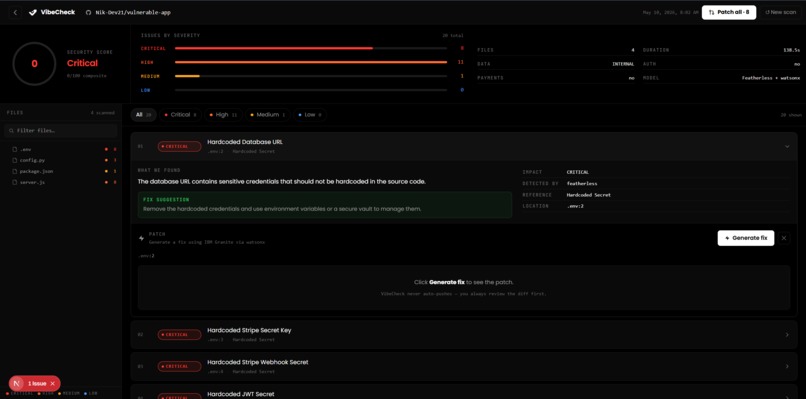806x399 pixels.
Task: Click the Filter files search field
Action: click(x=61, y=131)
